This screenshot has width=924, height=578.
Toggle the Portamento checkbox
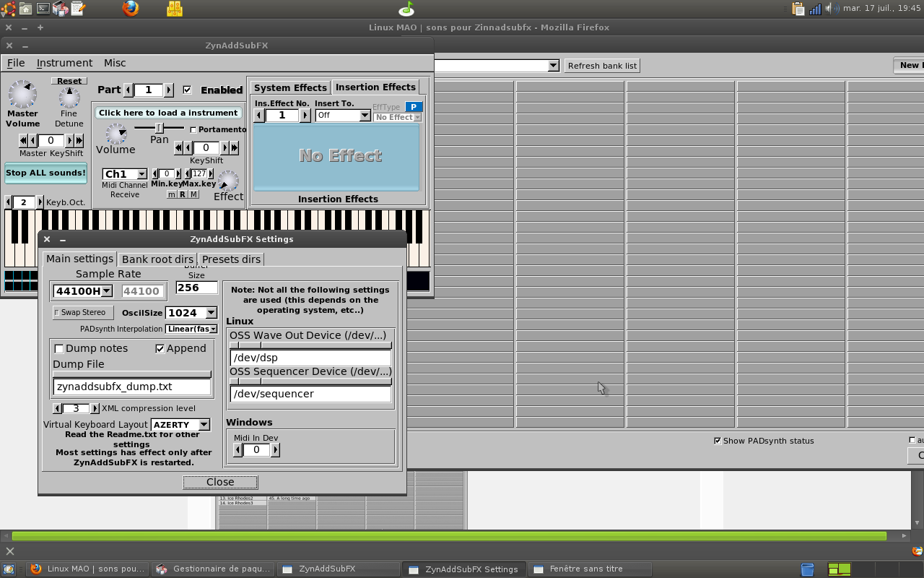[x=193, y=130]
